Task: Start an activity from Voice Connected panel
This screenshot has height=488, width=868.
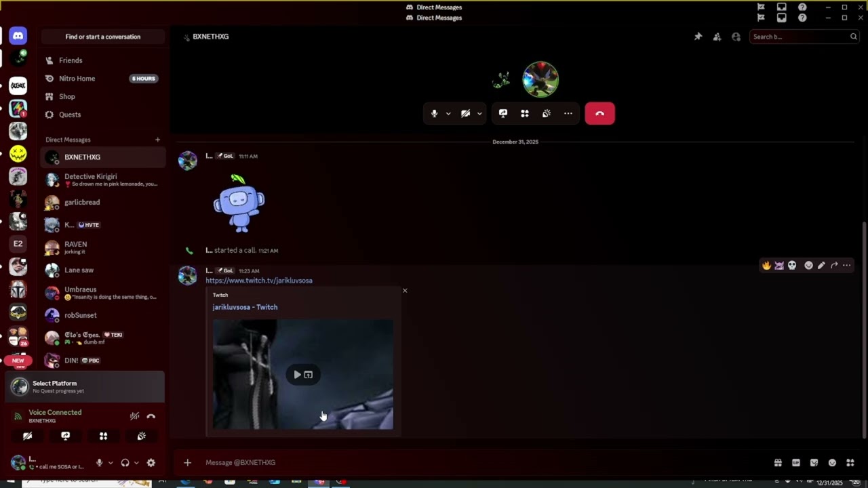Action: [103, 436]
